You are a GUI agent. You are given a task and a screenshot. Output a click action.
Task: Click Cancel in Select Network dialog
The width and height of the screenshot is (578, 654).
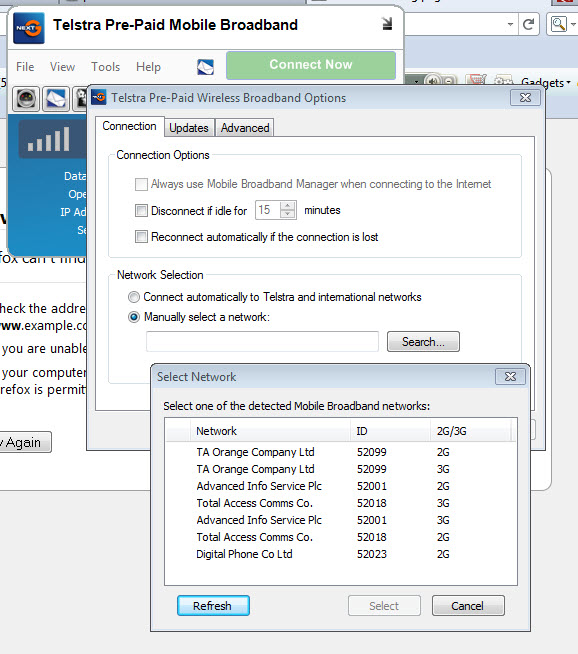click(468, 606)
